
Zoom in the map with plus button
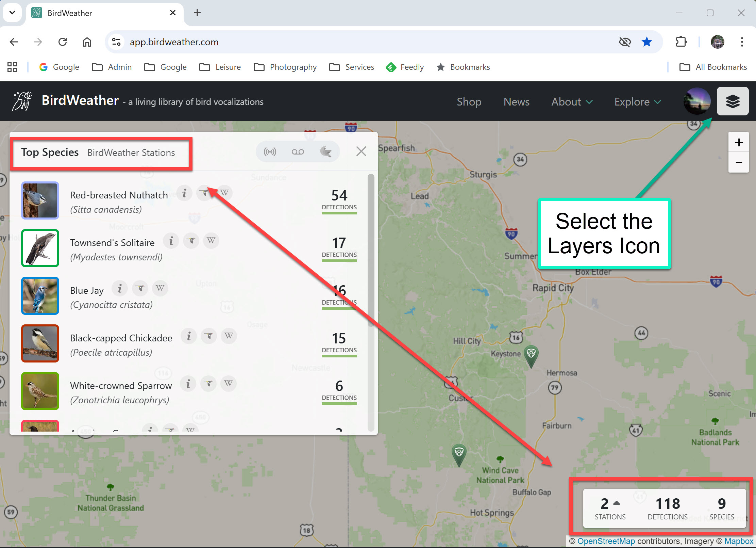coord(738,142)
